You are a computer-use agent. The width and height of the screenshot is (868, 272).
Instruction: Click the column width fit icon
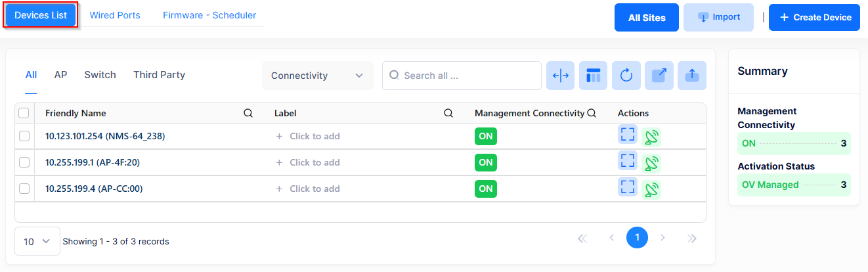click(x=561, y=76)
